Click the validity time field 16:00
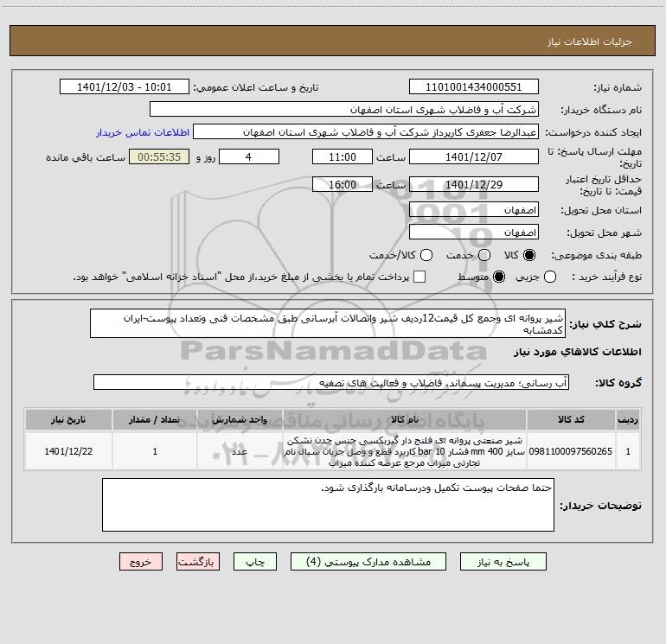The width and height of the screenshot is (666, 644). [x=343, y=185]
